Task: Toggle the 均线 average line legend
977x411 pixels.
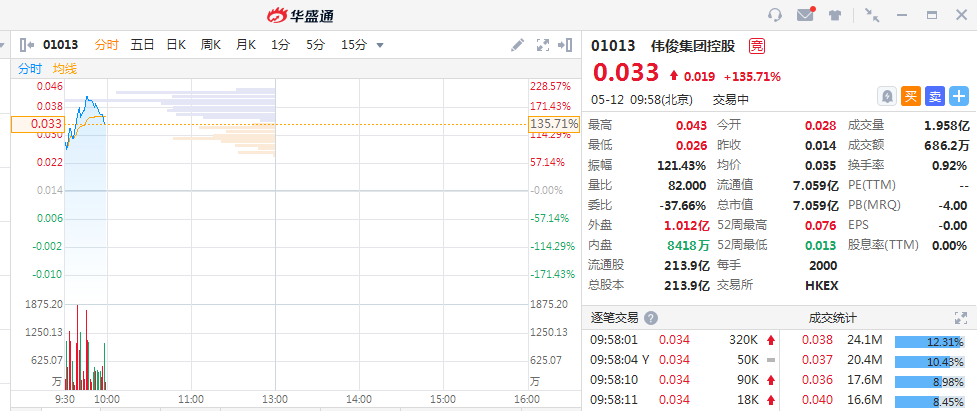Action: click(65, 68)
